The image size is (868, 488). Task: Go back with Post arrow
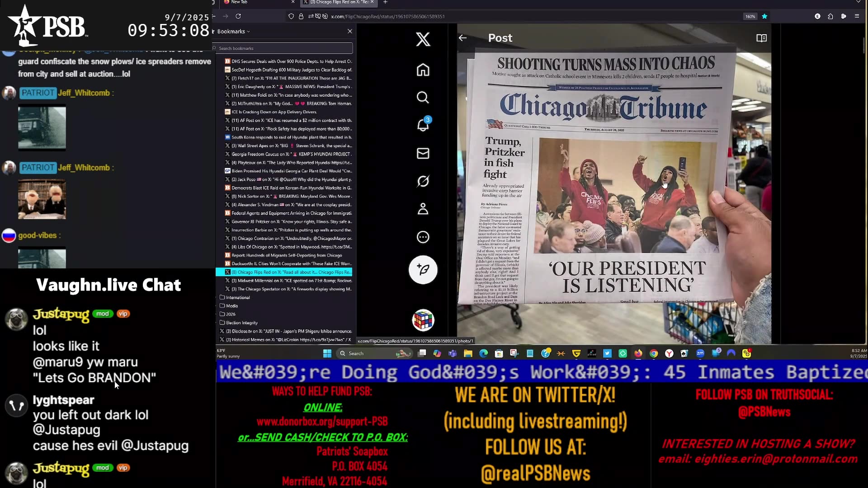tap(462, 38)
